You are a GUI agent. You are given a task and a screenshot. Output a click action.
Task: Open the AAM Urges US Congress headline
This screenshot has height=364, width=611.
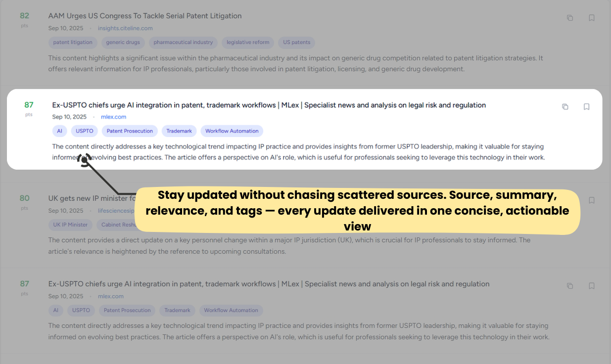tap(145, 16)
